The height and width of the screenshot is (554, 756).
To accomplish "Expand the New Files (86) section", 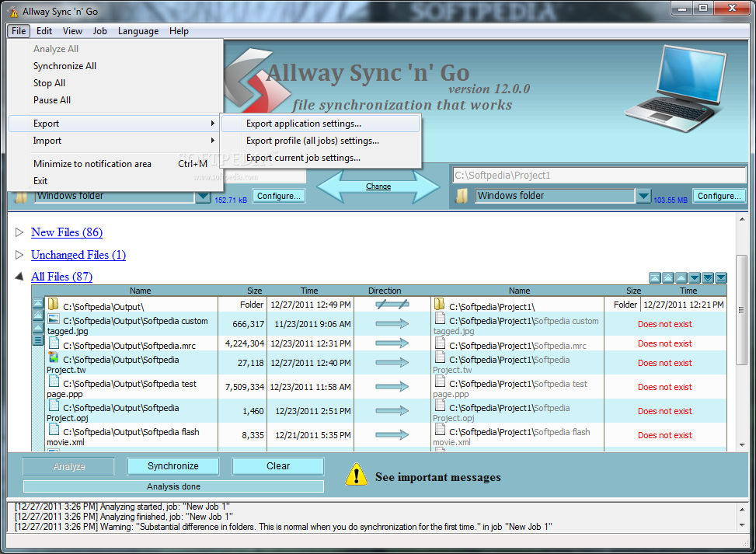I will [19, 232].
